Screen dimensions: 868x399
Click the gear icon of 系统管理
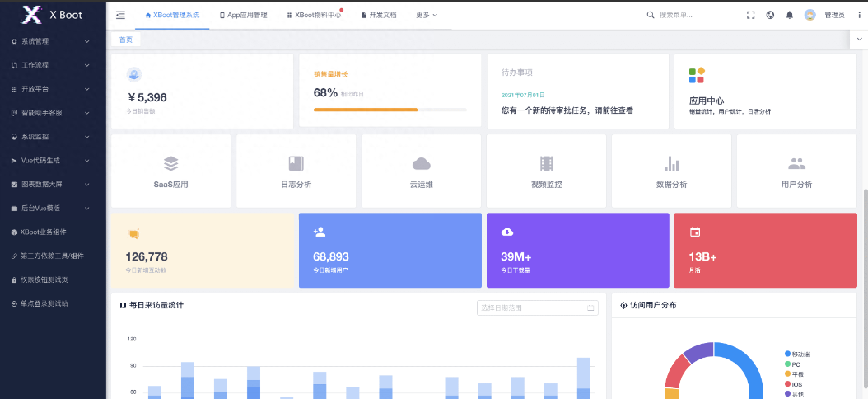point(14,41)
